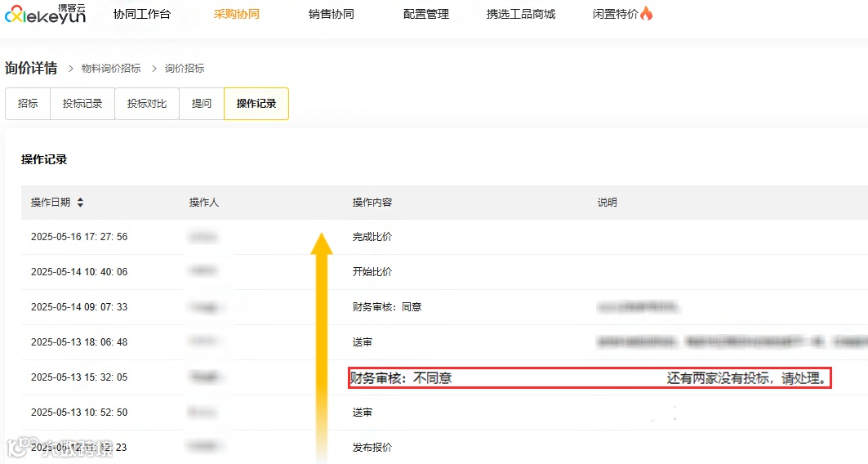The image size is (868, 464).
Task: Click 询价详情 page title
Action: (31, 68)
